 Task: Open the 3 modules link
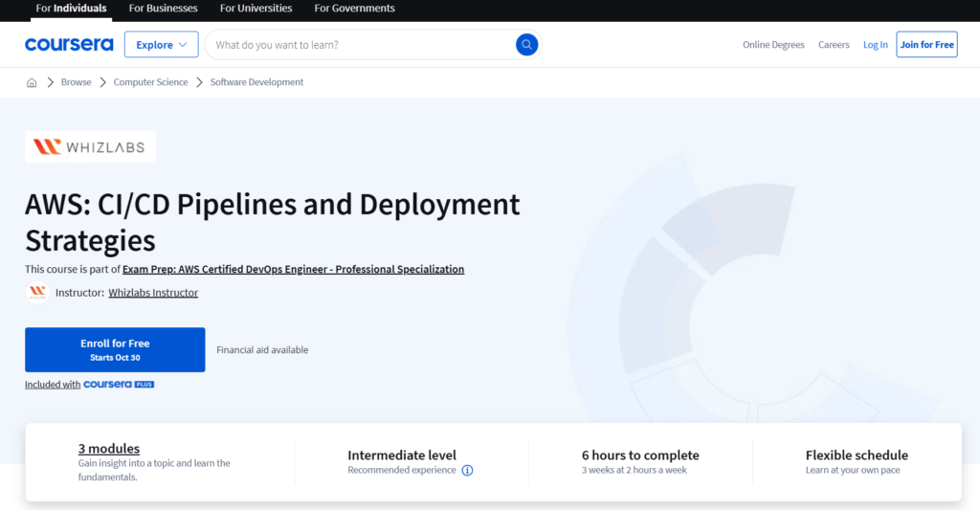point(109,448)
